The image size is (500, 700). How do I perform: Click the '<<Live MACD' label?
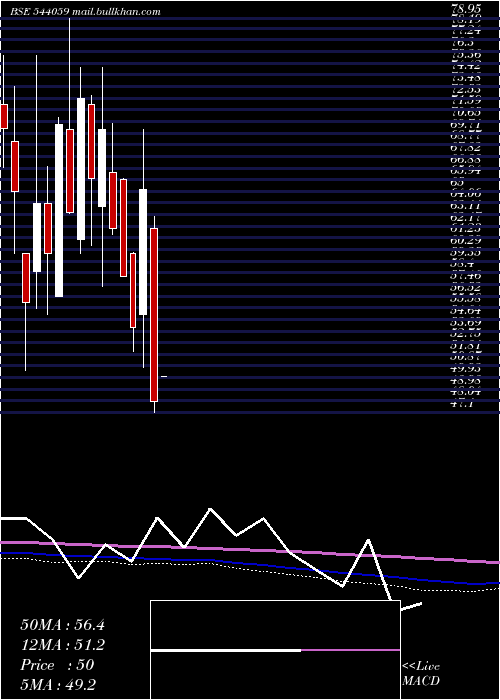click(421, 674)
